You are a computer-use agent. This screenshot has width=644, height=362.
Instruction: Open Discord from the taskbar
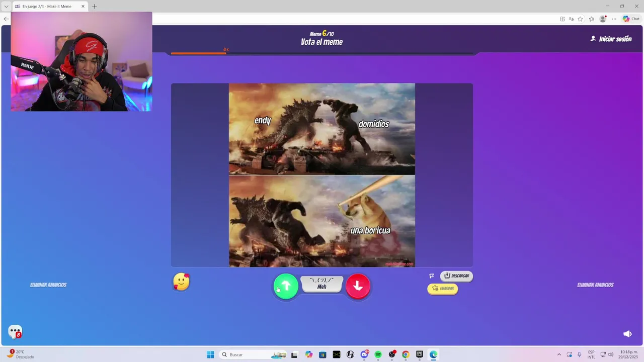pos(364,354)
